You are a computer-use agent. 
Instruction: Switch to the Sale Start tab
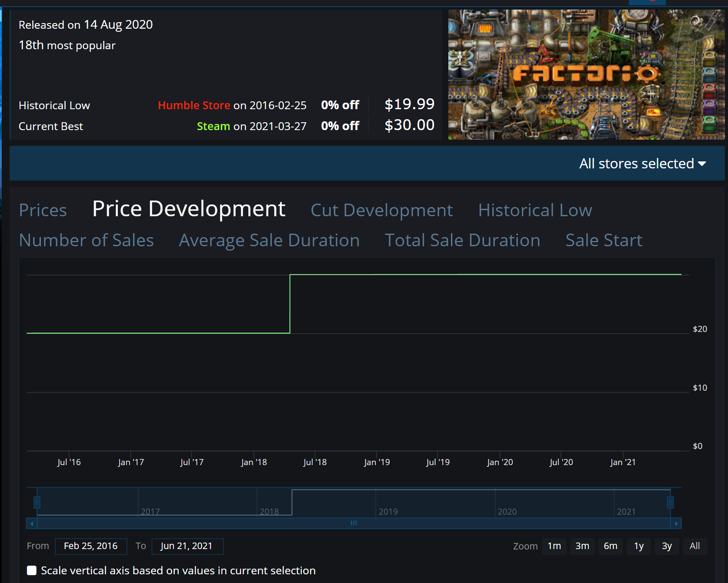(604, 240)
